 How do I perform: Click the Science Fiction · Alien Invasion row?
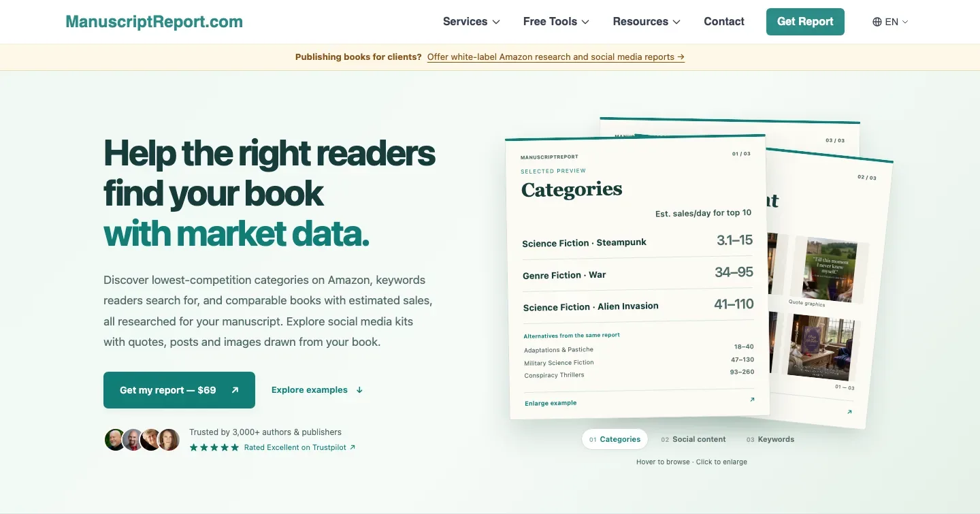[638, 305]
